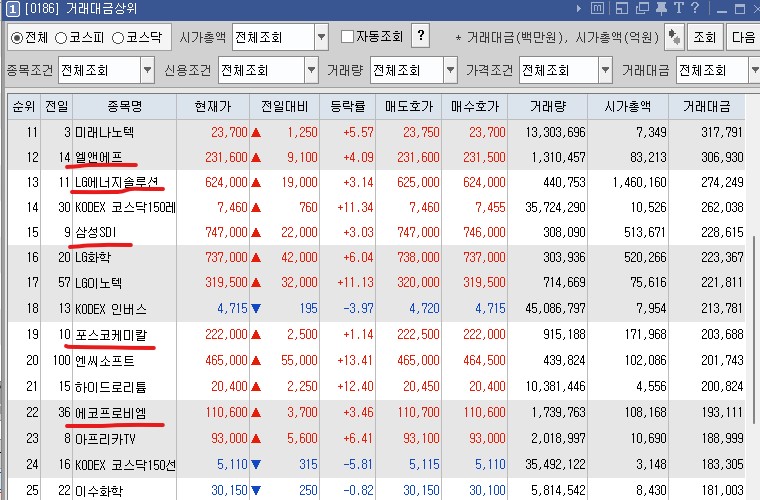Click the 매수호가 column header
The image size is (760, 500).
[x=475, y=106]
